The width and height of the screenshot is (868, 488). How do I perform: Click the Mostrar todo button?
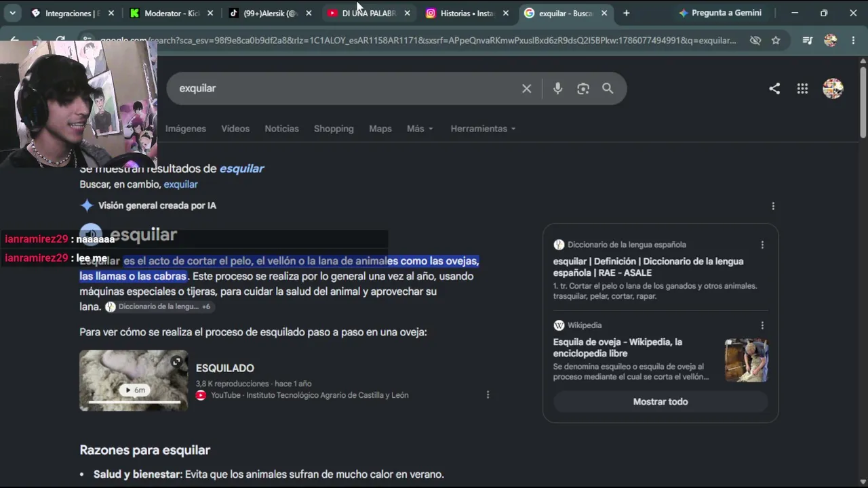pyautogui.click(x=660, y=402)
